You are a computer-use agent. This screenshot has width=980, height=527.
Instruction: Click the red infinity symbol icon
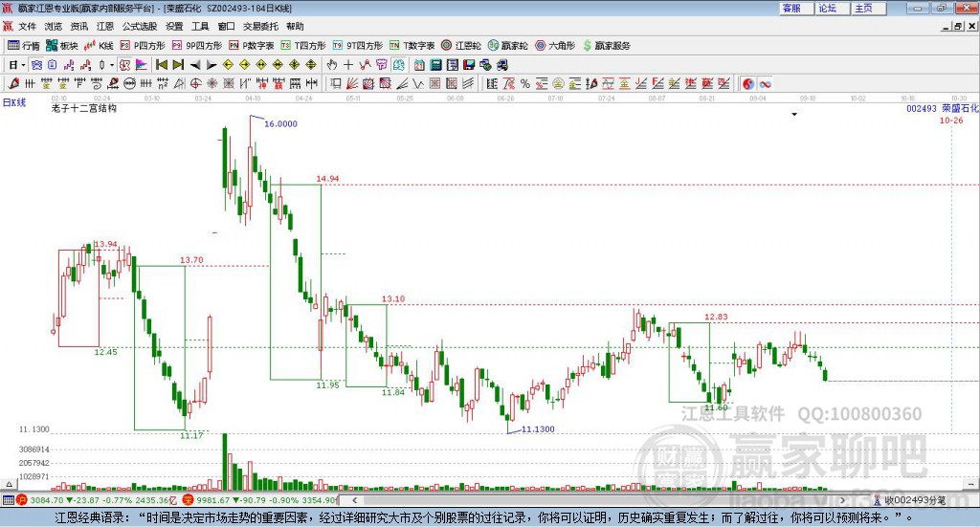point(765,83)
